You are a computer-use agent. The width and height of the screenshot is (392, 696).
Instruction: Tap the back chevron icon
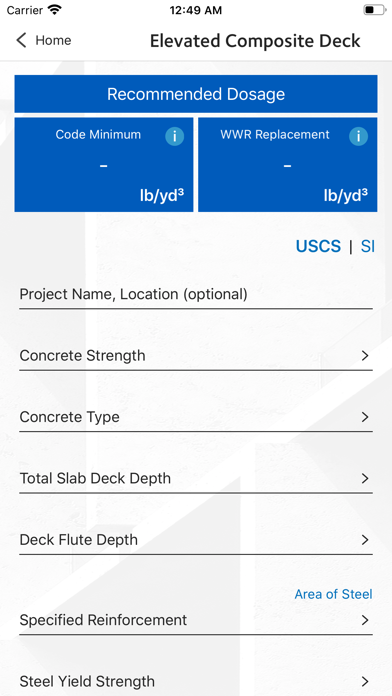[x=21, y=40]
